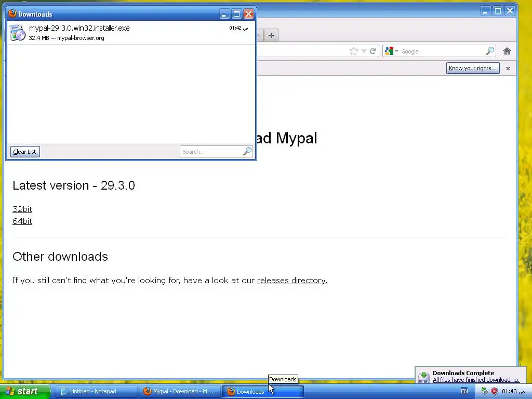
Task: Click the 32.4 MB — mypal-browser.org details
Action: point(66,38)
